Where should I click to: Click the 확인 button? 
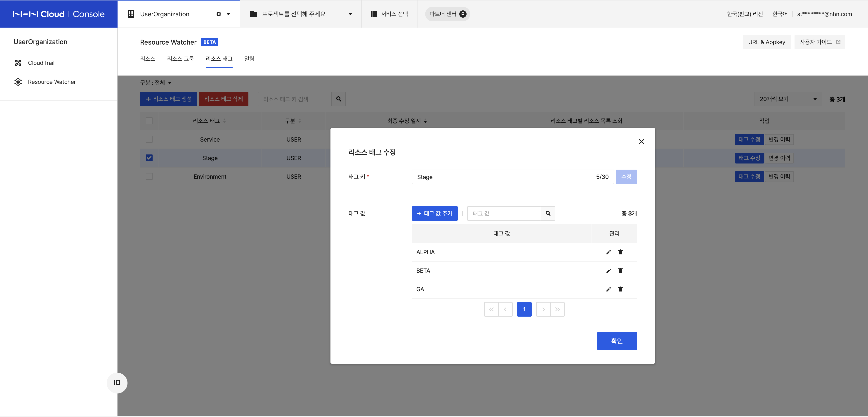(x=617, y=341)
